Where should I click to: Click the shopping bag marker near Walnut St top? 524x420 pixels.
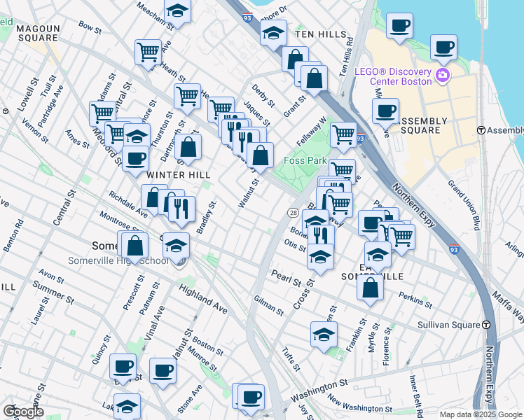point(260,156)
